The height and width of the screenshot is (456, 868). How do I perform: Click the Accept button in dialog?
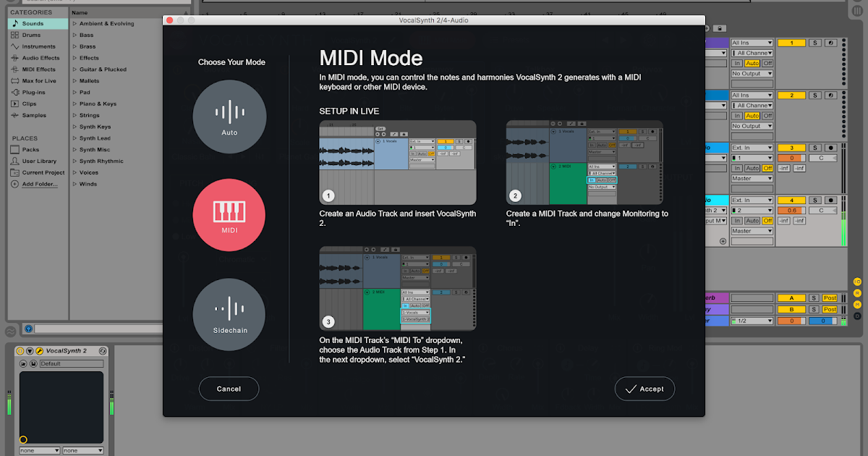tap(644, 389)
